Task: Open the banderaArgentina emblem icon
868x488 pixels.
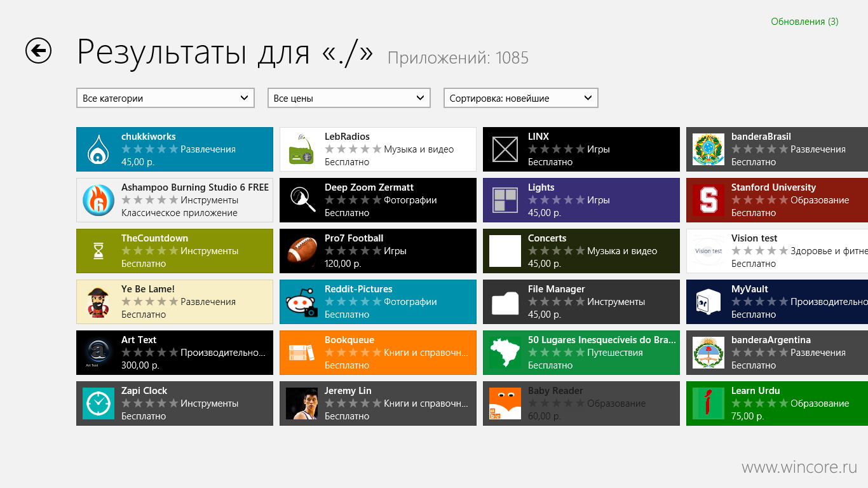Action: (x=709, y=353)
